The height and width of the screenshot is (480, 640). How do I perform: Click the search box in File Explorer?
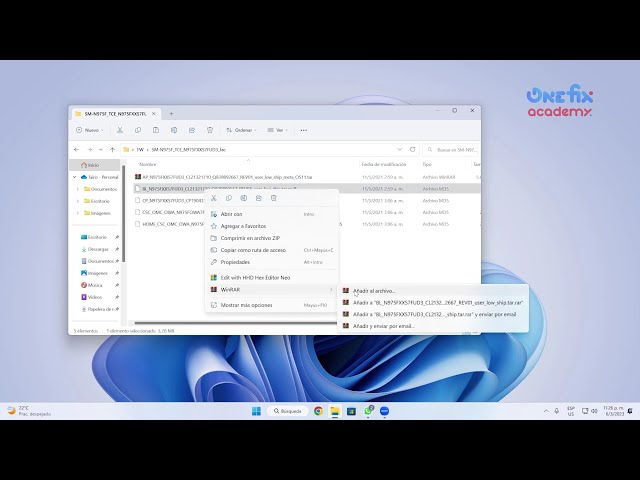tap(450, 150)
